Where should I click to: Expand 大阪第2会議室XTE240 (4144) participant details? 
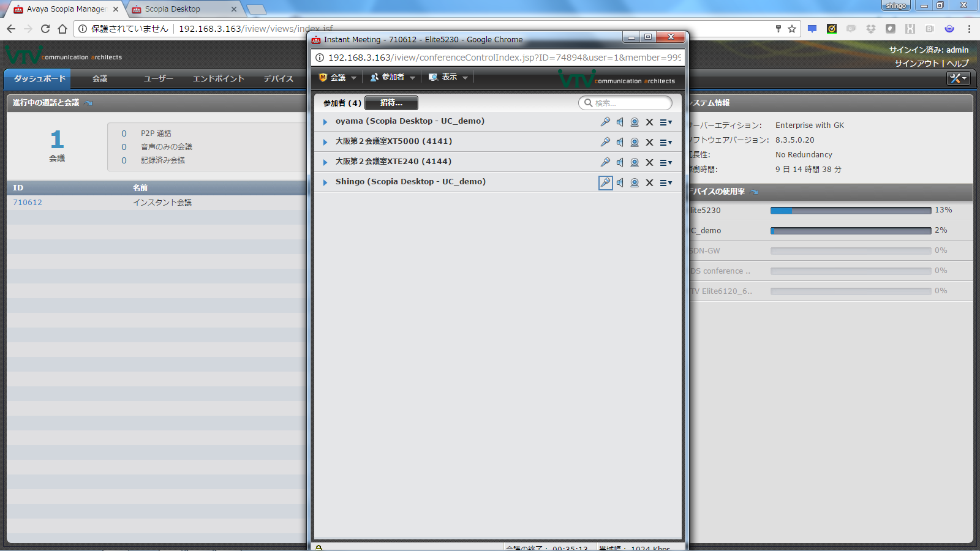325,162
